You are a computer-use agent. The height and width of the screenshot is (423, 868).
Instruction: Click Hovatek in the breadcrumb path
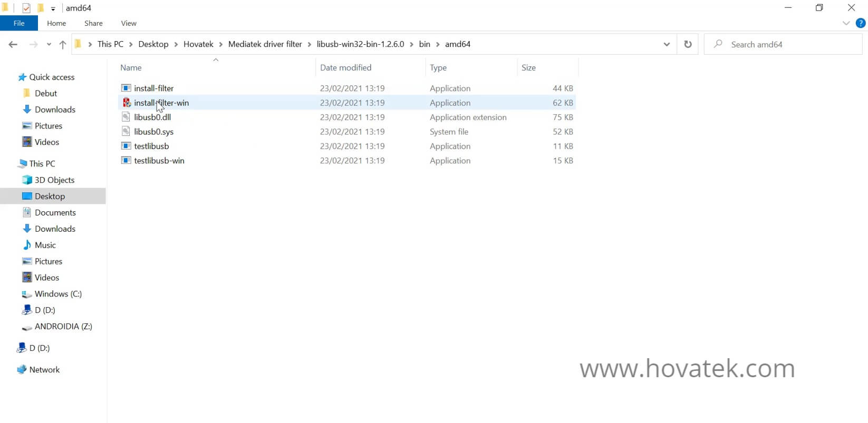coord(198,44)
